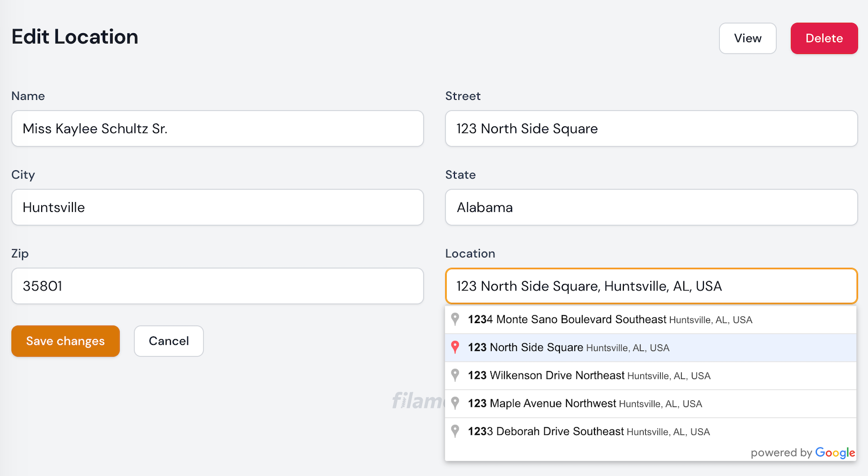The height and width of the screenshot is (476, 868).
Task: Click into the Street text field
Action: [651, 129]
